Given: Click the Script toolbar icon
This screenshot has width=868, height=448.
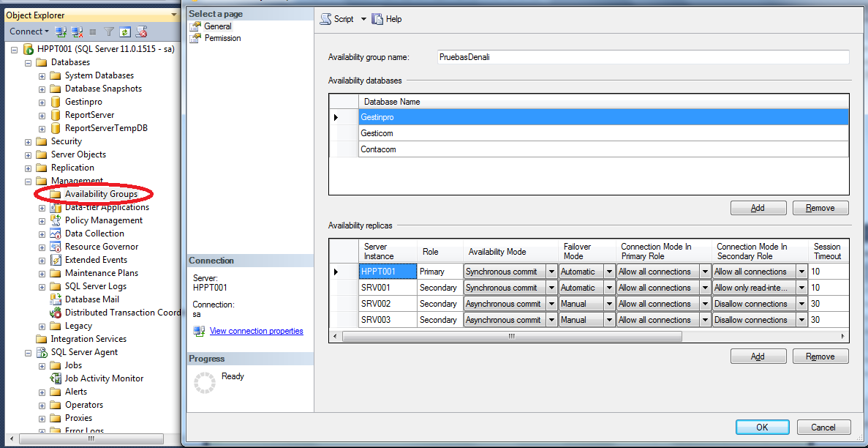Looking at the screenshot, I should (x=325, y=19).
